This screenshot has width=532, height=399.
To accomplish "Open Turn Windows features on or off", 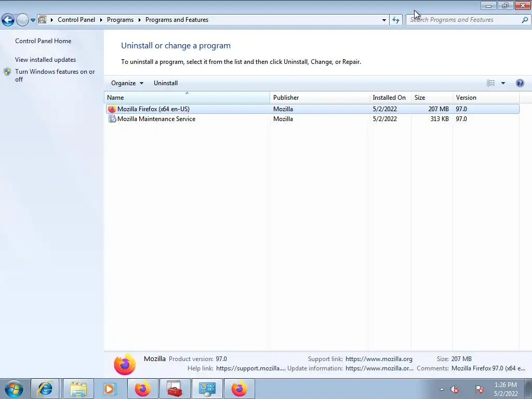I will (x=55, y=75).
